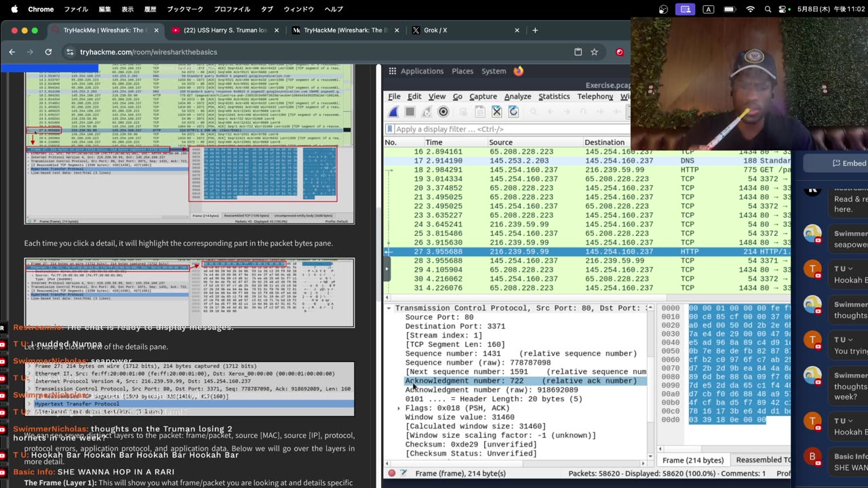Click the reload capture file icon
Screen dimensions: 868x488
[x=513, y=112]
